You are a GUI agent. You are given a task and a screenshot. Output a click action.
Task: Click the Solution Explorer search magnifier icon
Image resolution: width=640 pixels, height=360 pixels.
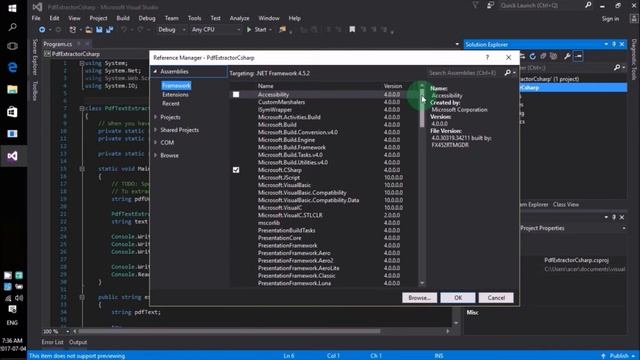[617, 67]
